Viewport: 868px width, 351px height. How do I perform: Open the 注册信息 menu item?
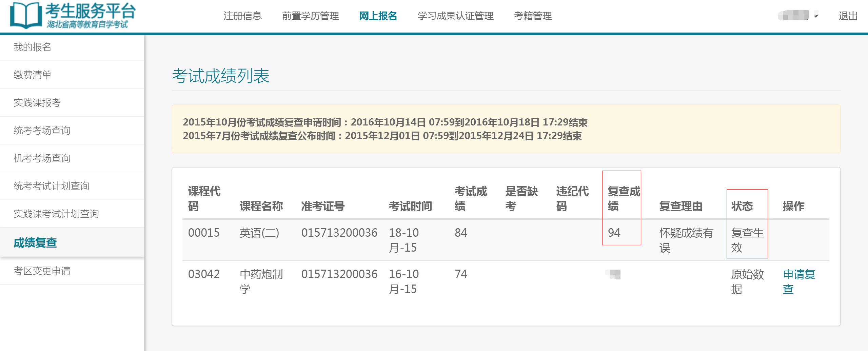click(x=242, y=16)
